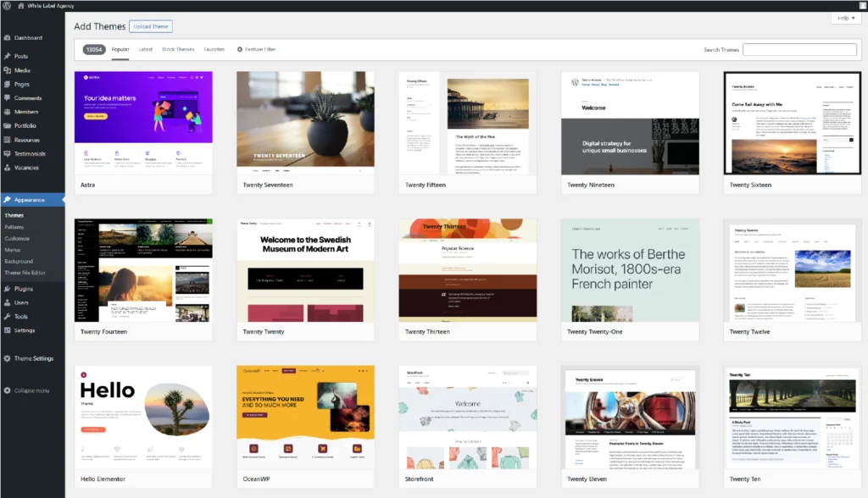The width and height of the screenshot is (868, 498).
Task: Click the Plugins plug icon
Action: pos(7,289)
